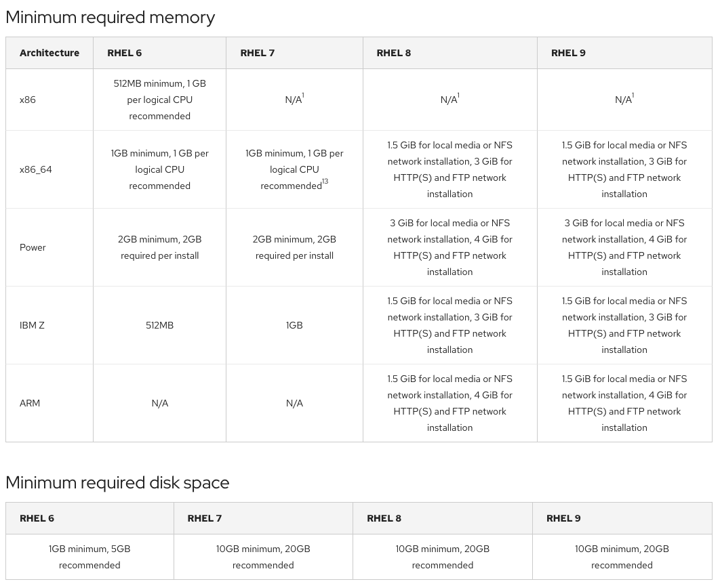Open footnote 1 in RHEL 8 x86 cell
This screenshot has height=588, width=720.
click(x=459, y=97)
